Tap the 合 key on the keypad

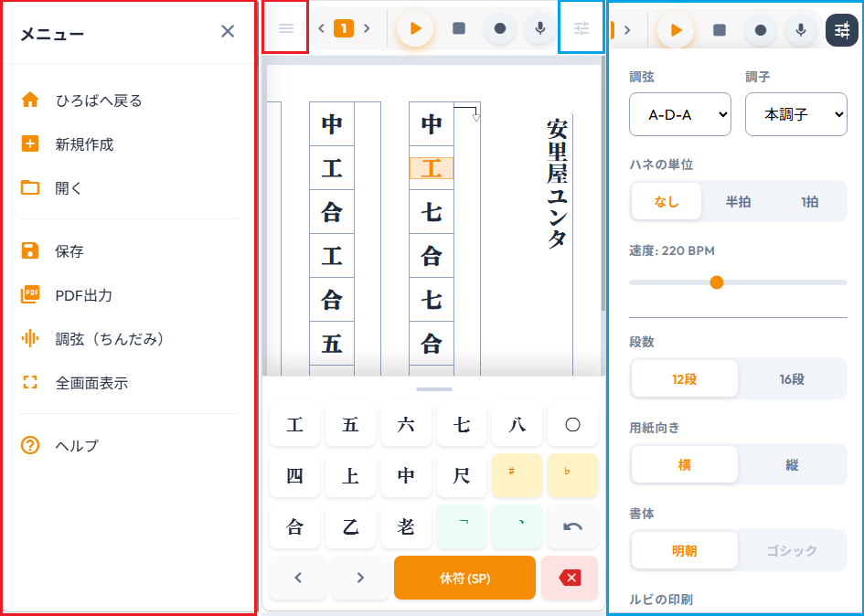coord(294,526)
